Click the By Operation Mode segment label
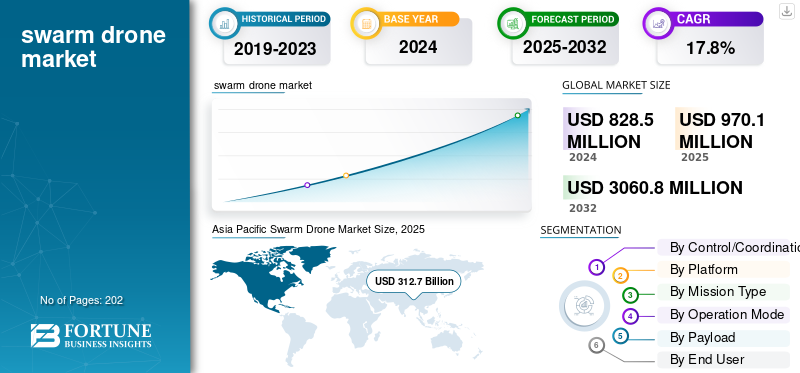 coord(727,314)
